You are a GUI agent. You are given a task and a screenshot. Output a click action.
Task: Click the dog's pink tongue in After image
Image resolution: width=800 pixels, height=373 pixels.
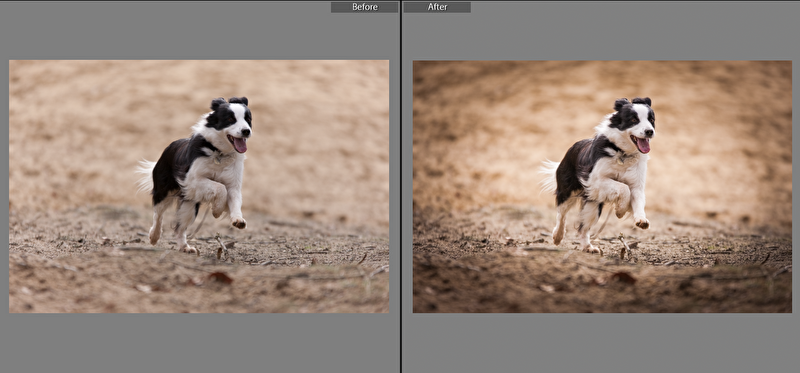pyautogui.click(x=643, y=145)
